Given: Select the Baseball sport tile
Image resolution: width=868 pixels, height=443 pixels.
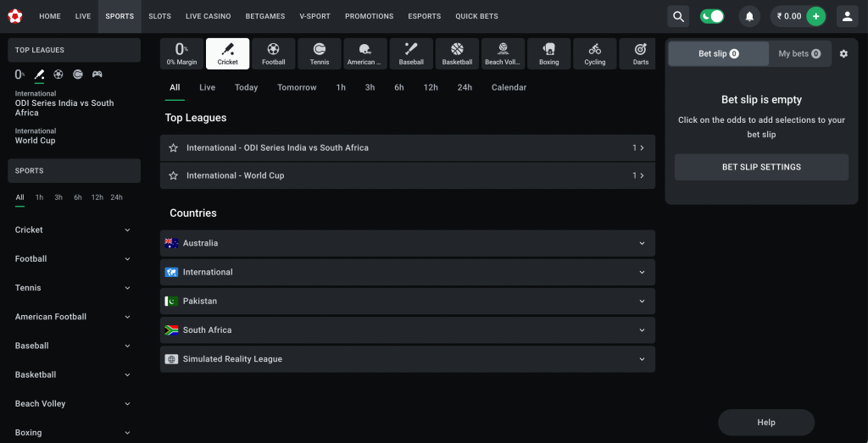Looking at the screenshot, I should click(411, 53).
